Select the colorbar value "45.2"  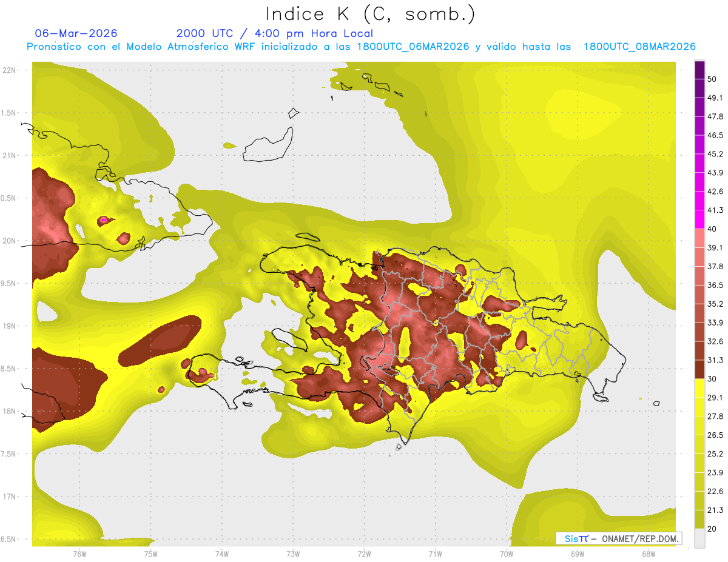(x=715, y=154)
